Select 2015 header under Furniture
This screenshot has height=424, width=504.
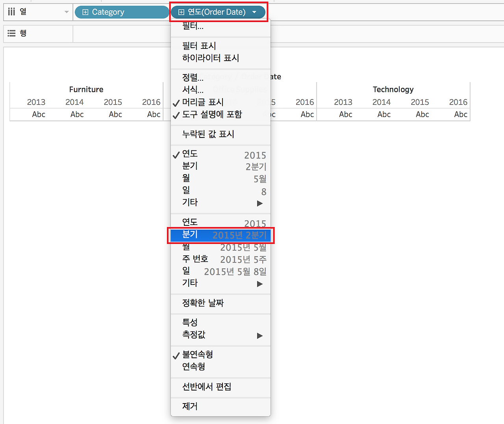point(113,102)
